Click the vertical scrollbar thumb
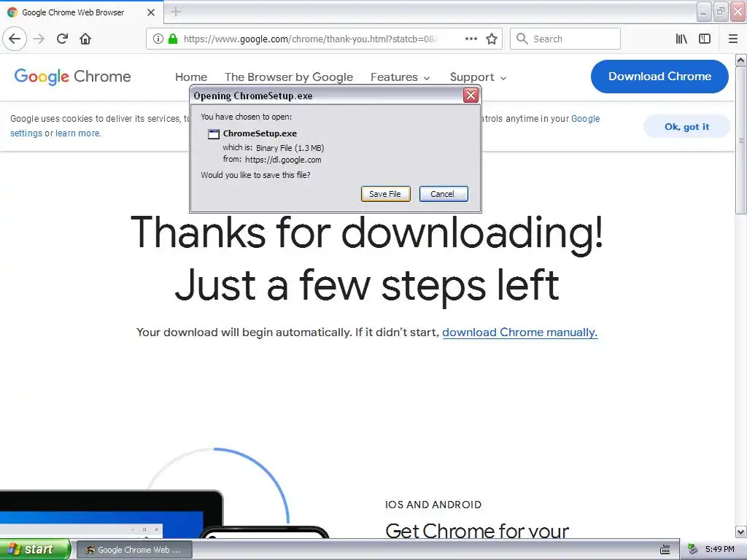The width and height of the screenshot is (747, 560). click(741, 140)
